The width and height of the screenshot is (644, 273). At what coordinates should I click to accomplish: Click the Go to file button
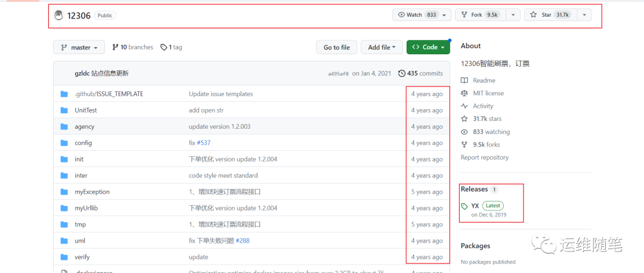coord(337,47)
